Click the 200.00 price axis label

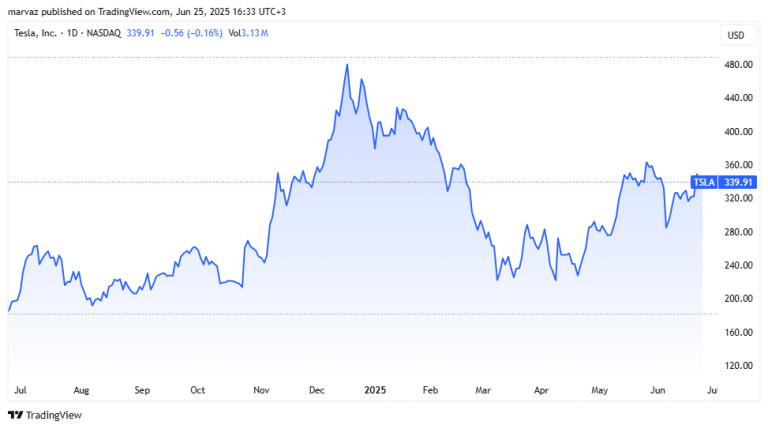click(738, 299)
